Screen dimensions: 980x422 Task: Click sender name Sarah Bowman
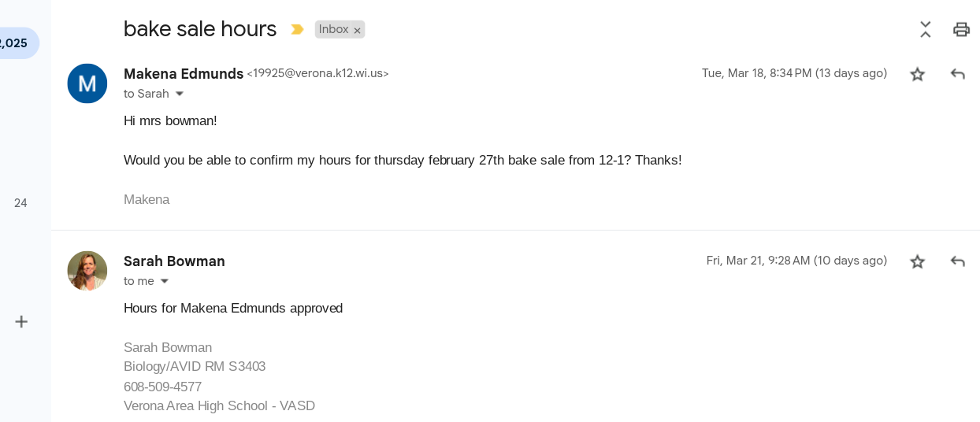(174, 261)
